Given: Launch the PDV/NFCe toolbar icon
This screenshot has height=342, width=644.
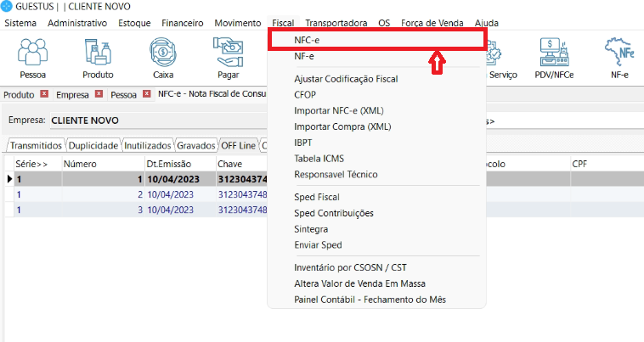Looking at the screenshot, I should coord(554,58).
